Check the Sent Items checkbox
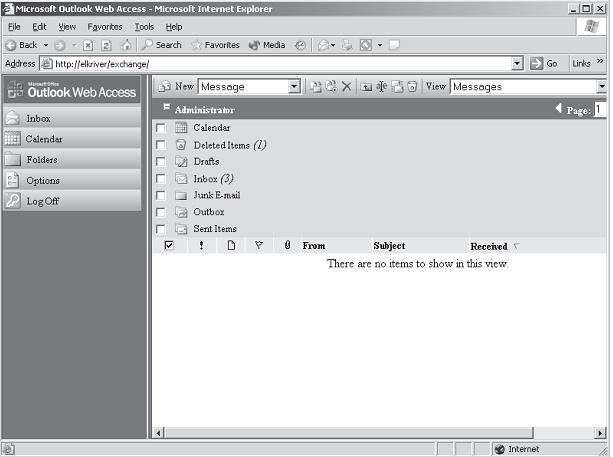The height and width of the screenshot is (457, 613). click(160, 229)
